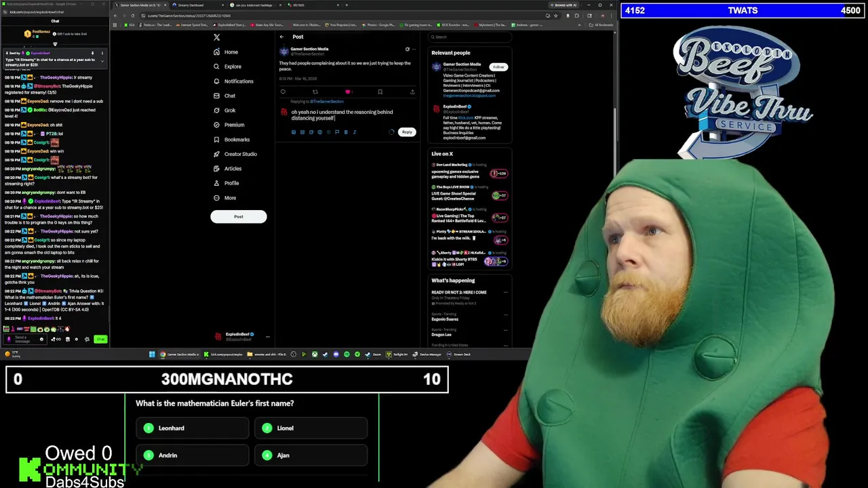The width and height of the screenshot is (868, 488).
Task: Open Notifications in the X sidebar
Action: pos(233,81)
